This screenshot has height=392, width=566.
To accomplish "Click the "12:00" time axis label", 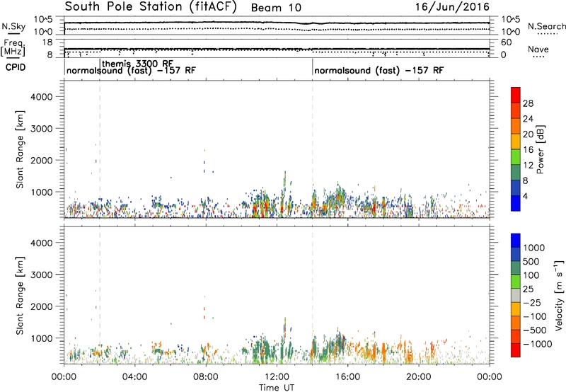I will click(x=277, y=377).
